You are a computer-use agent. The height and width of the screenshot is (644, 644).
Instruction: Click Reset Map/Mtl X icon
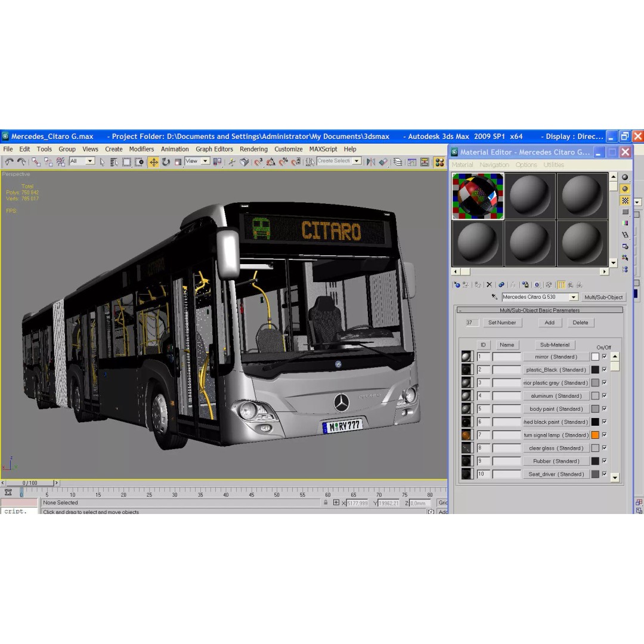click(x=490, y=284)
